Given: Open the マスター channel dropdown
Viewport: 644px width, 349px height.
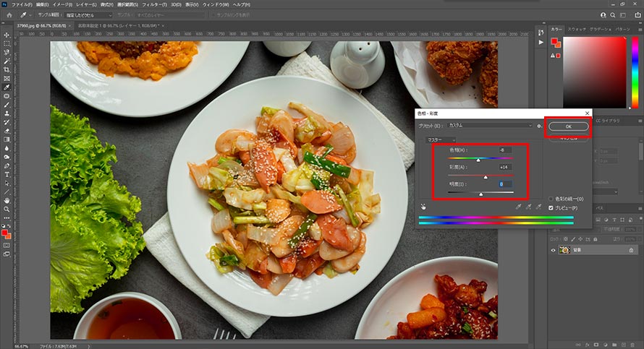Looking at the screenshot, I should 440,140.
